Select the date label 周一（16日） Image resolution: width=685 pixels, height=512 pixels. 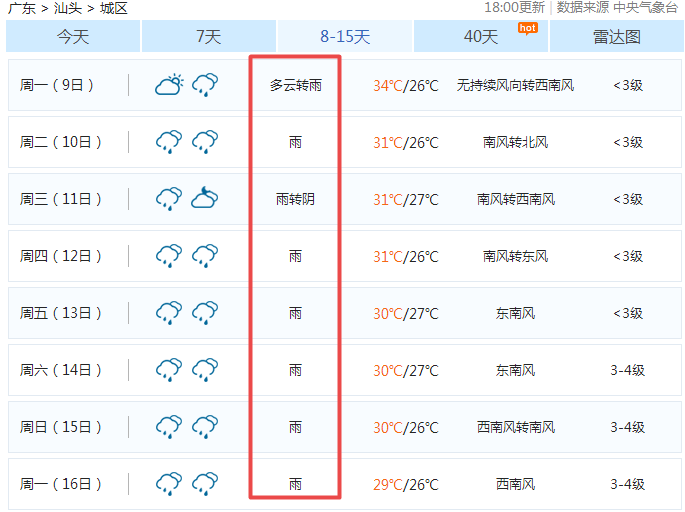[60, 484]
